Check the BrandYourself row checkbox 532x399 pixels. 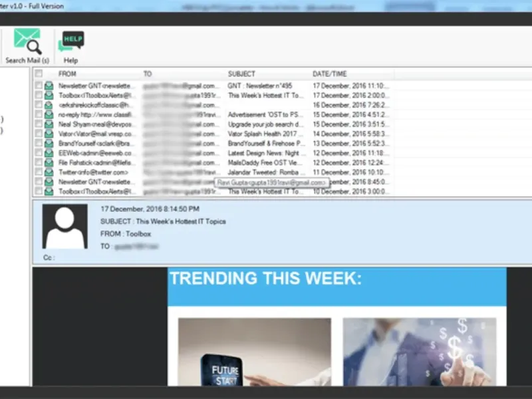coord(39,143)
